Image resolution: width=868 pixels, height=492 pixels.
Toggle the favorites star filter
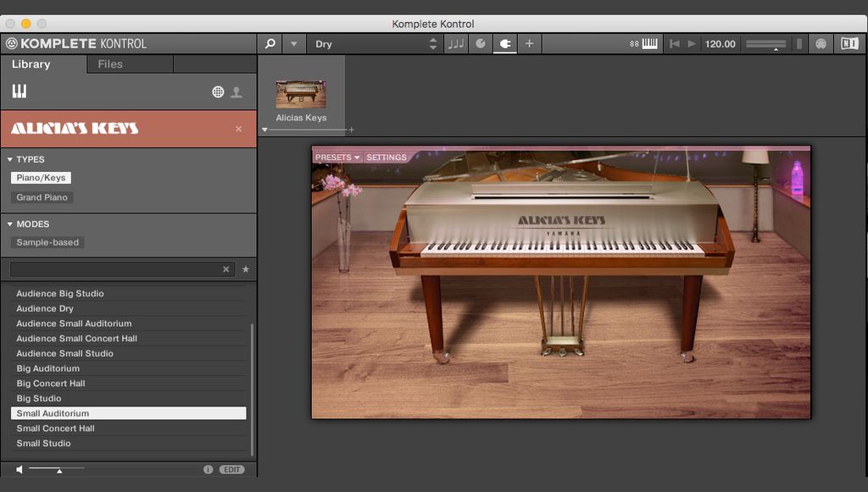[x=246, y=269]
